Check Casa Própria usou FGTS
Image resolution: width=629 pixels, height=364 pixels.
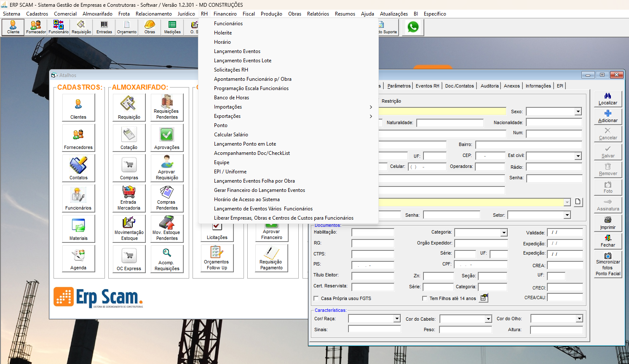316,298
